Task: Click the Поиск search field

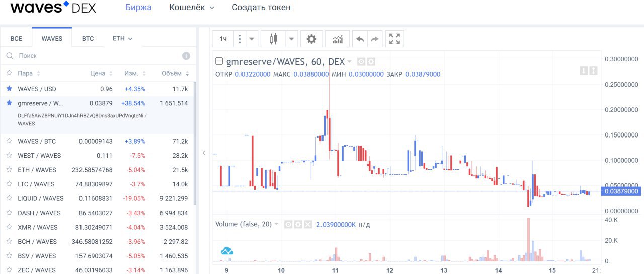Action: click(98, 56)
